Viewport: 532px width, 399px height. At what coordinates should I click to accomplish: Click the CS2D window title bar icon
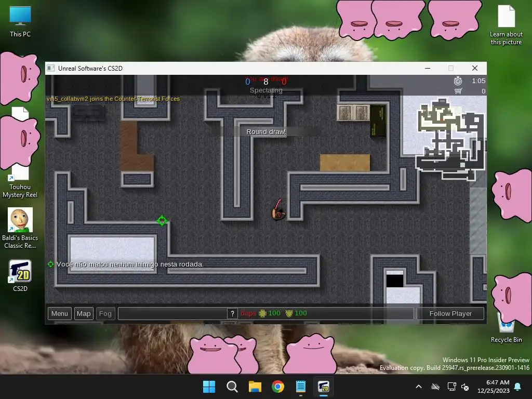[50, 68]
